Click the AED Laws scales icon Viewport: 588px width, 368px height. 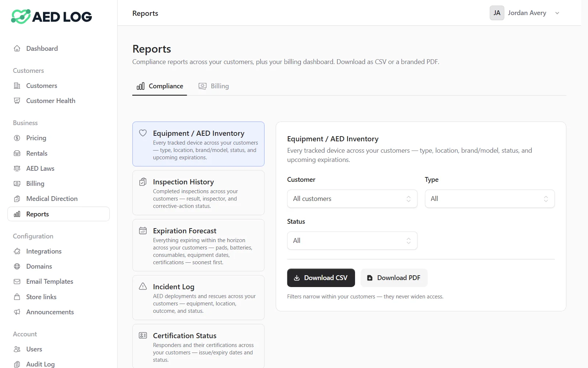[x=17, y=169]
